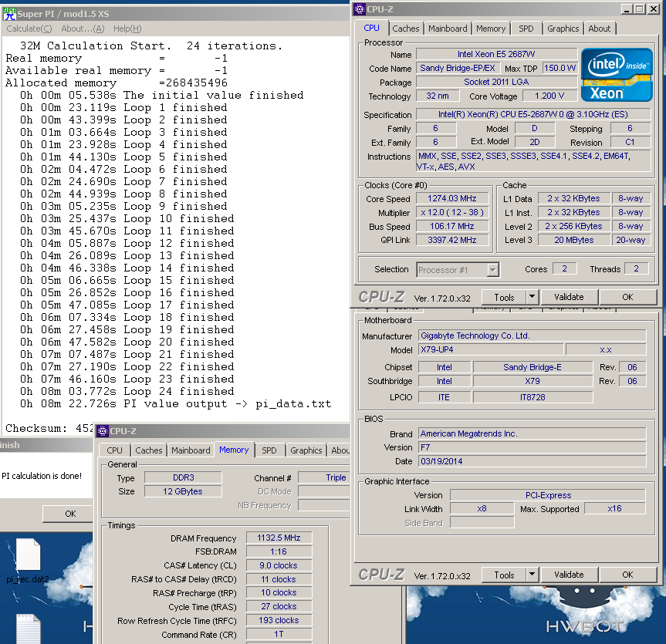Viewport: 666px width, 644px height.
Task: Open the Calculate menu in Super PI
Action: (x=29, y=29)
